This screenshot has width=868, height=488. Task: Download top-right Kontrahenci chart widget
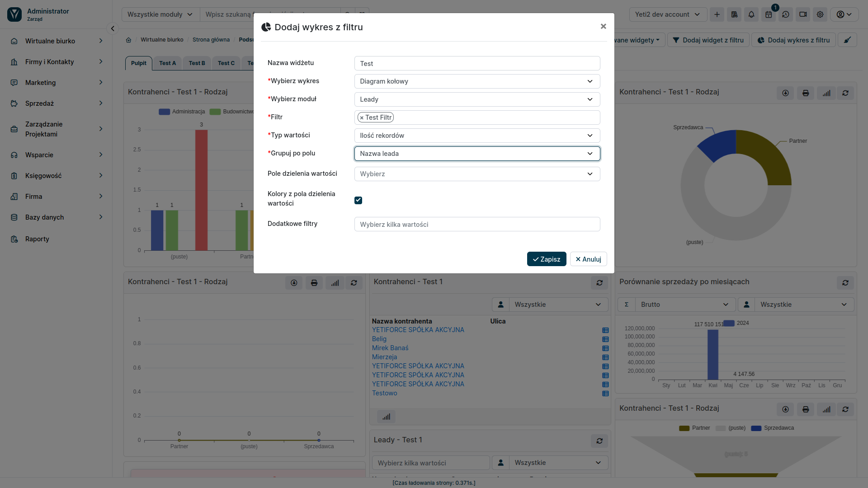[x=785, y=93]
